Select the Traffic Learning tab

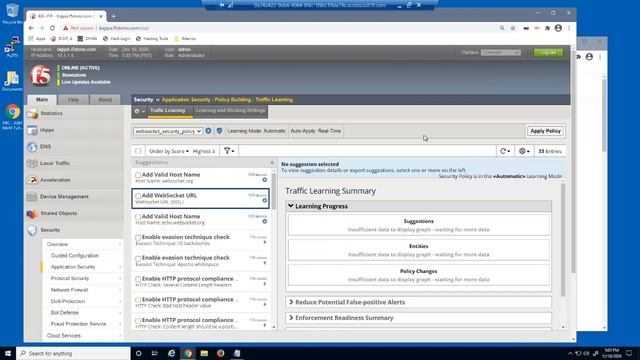tap(167, 111)
